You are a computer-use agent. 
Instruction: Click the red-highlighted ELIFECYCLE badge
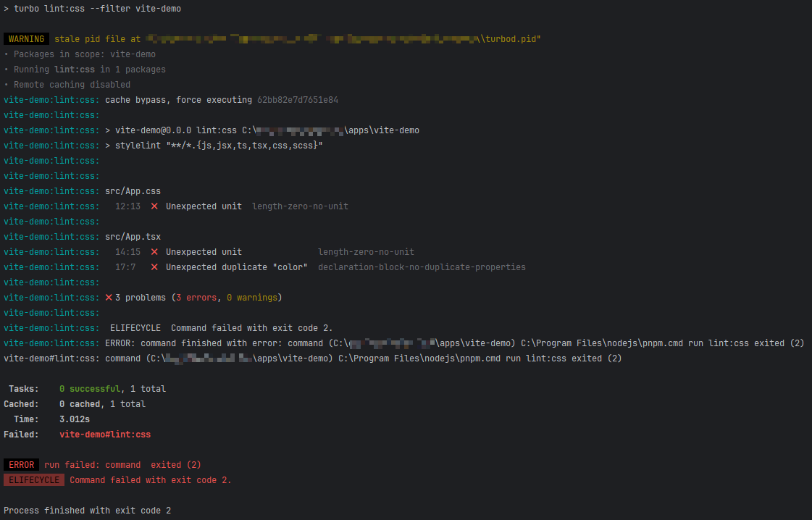coord(34,480)
